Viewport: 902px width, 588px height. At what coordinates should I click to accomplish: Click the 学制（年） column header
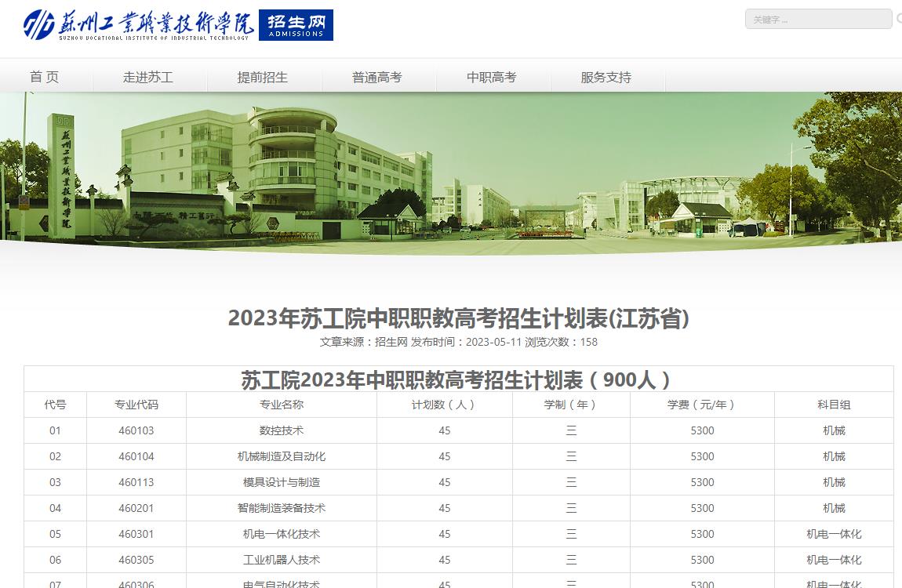tap(571, 405)
